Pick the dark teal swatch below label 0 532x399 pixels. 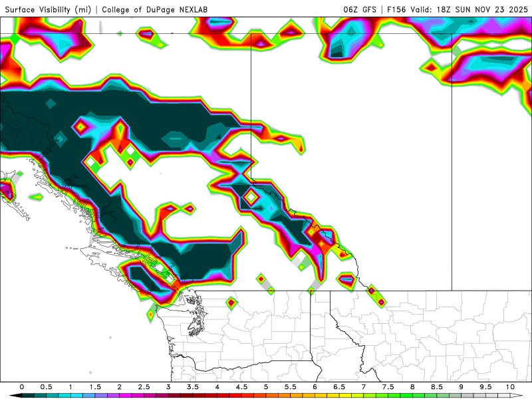coord(28,396)
